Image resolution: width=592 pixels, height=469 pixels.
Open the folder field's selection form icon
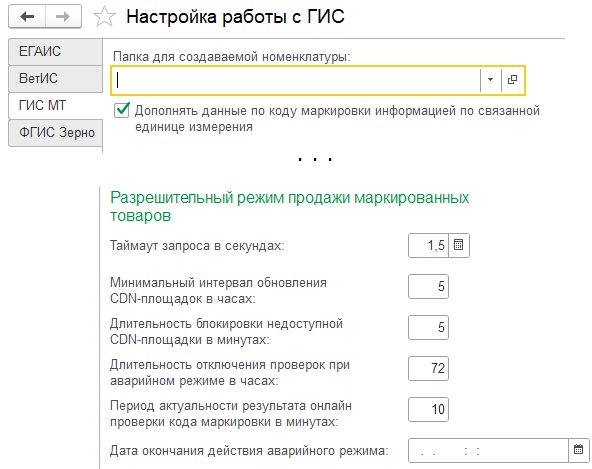512,80
